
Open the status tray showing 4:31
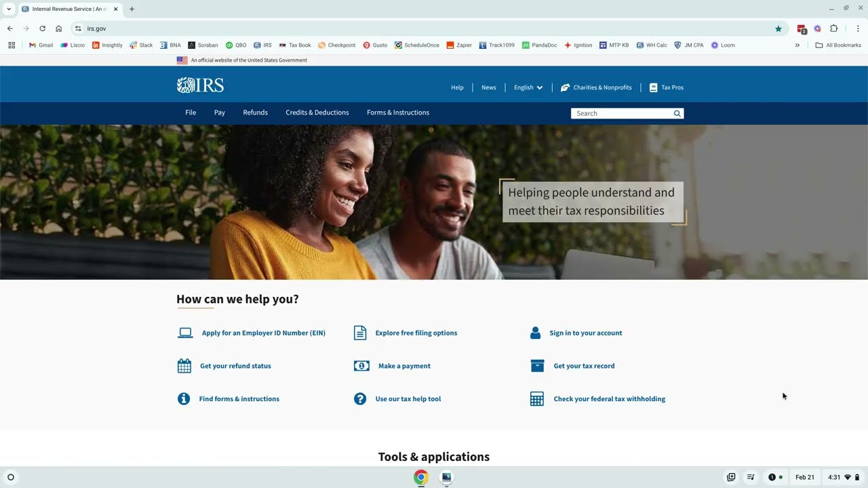click(x=844, y=477)
